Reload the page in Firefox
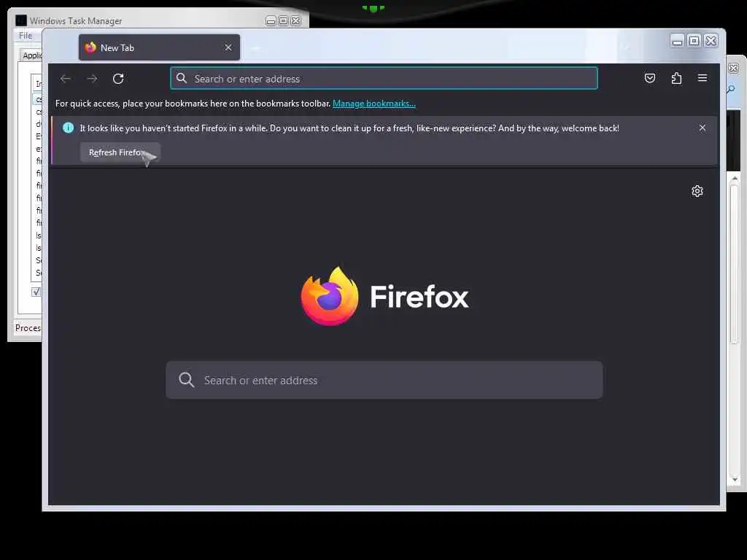The image size is (747, 560). (118, 79)
